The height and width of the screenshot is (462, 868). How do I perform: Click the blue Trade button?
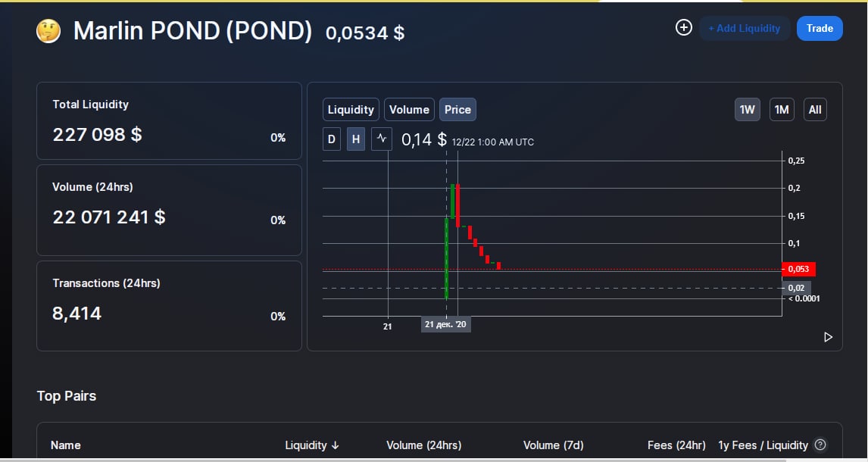[820, 28]
